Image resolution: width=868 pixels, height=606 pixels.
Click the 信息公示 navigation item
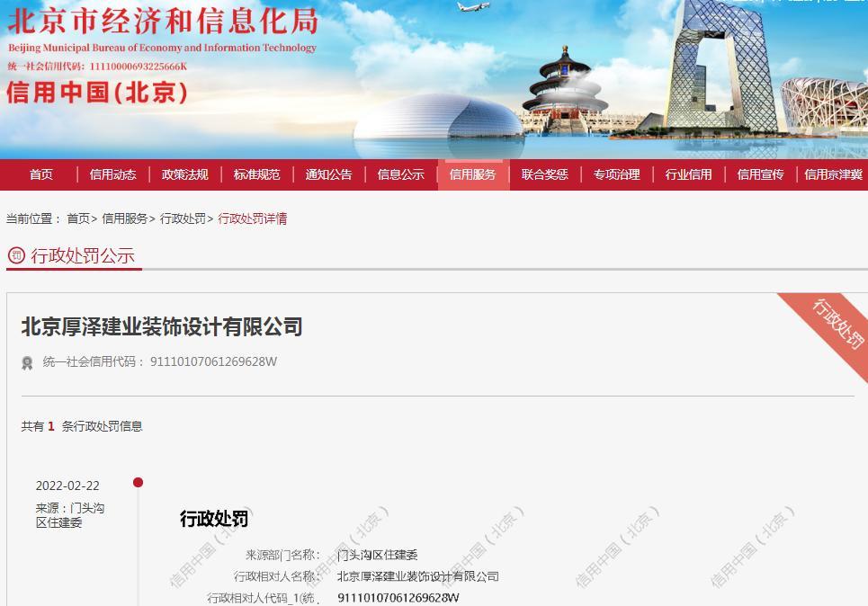point(401,174)
